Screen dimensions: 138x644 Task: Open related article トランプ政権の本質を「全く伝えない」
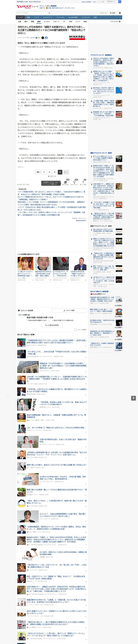click(x=51, y=193)
